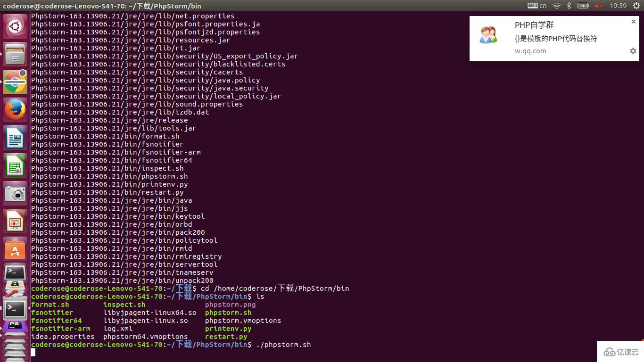The height and width of the screenshot is (362, 644).
Task: Open the PhpStorm PS launcher icon
Action: pyautogui.click(x=15, y=326)
